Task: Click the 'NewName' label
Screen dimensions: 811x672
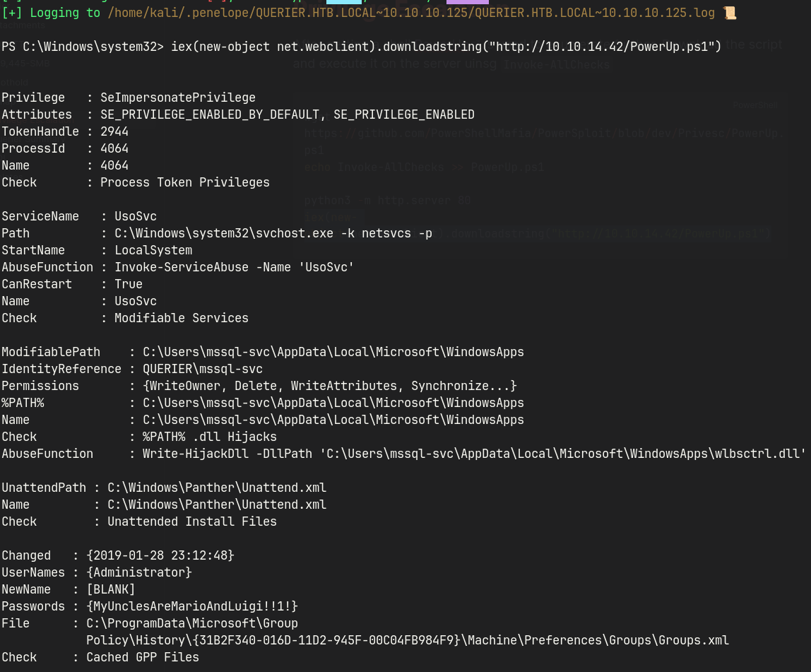Action: point(26,590)
